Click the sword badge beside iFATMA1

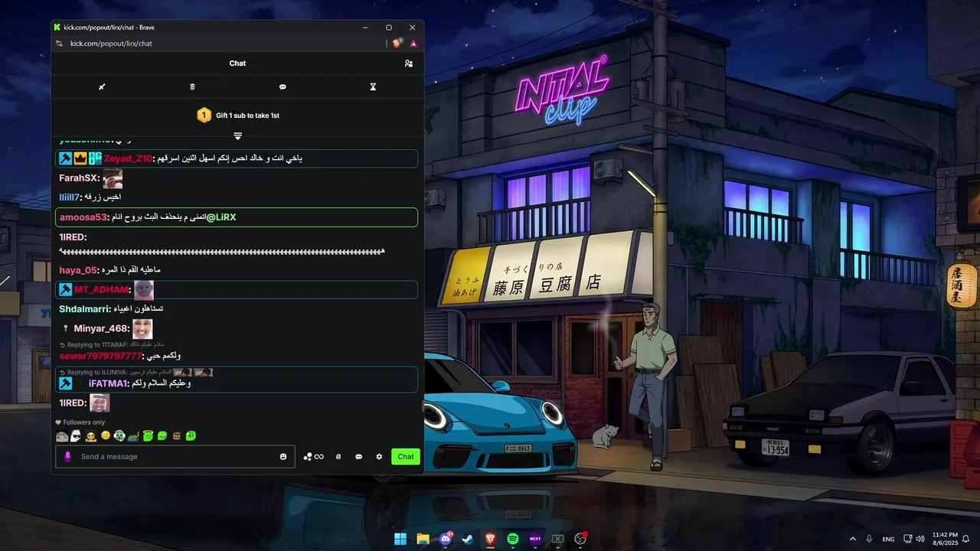[66, 383]
